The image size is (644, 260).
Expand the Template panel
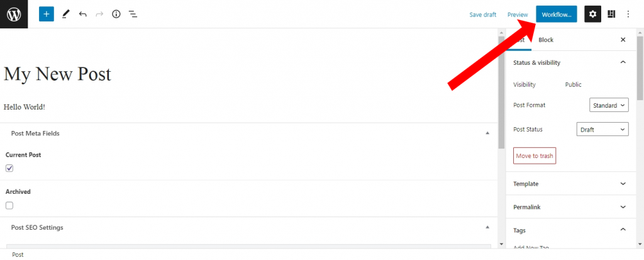pos(570,184)
